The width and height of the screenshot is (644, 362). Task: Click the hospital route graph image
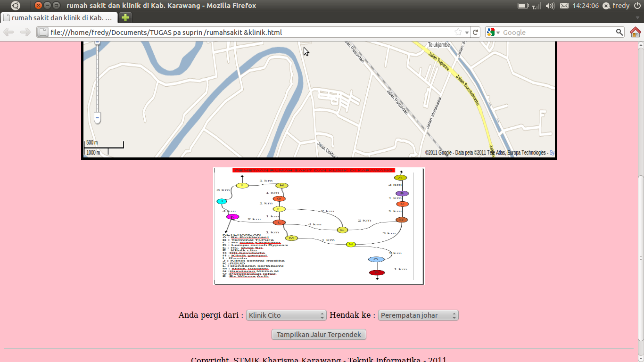coord(319,226)
